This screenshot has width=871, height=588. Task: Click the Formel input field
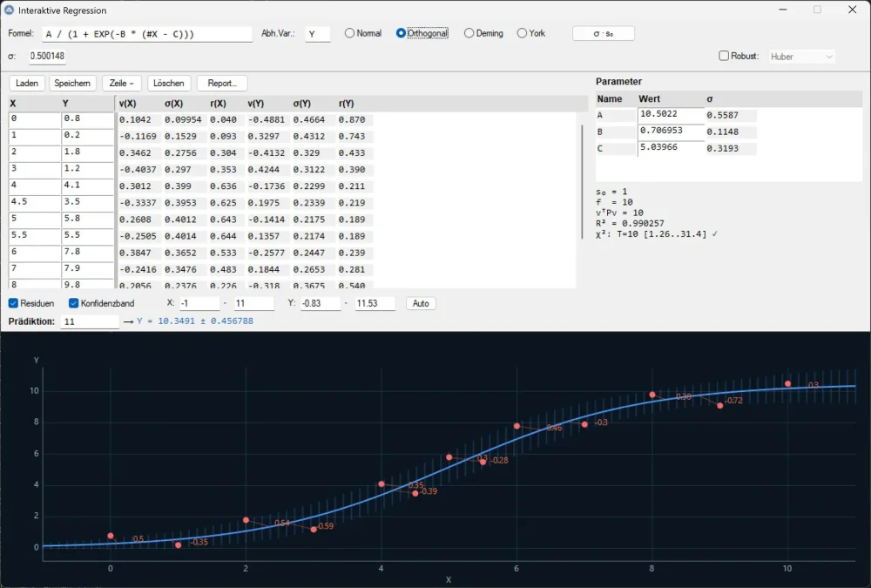pyautogui.click(x=147, y=35)
